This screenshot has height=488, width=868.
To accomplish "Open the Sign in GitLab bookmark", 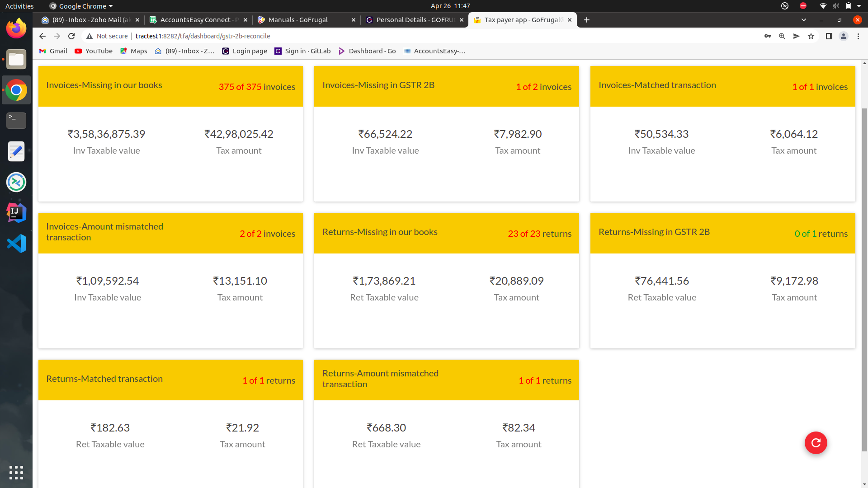I will tap(302, 51).
